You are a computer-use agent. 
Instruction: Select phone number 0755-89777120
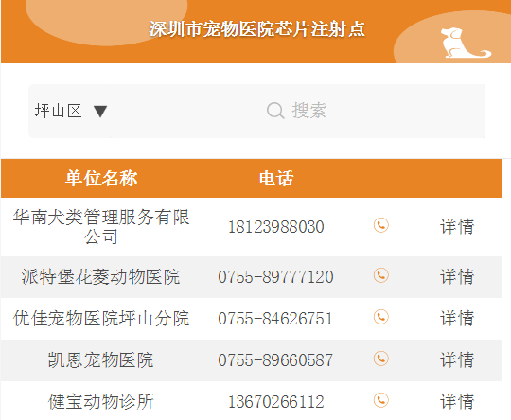point(275,277)
